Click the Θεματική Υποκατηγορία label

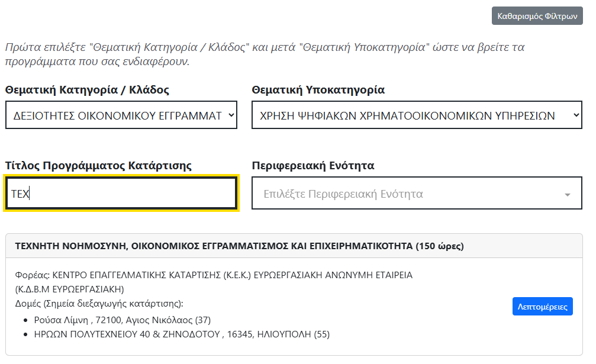pos(318,90)
